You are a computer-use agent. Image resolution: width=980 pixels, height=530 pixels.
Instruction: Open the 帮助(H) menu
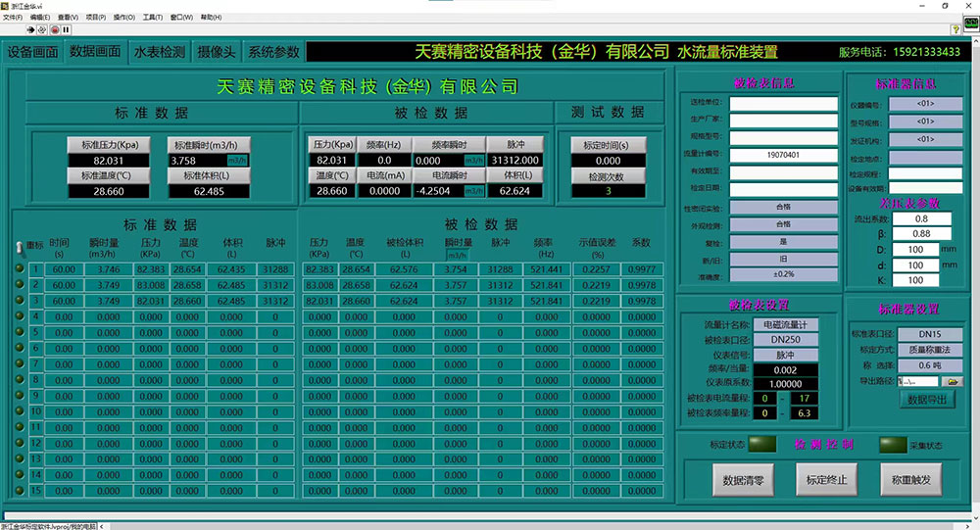[212, 18]
